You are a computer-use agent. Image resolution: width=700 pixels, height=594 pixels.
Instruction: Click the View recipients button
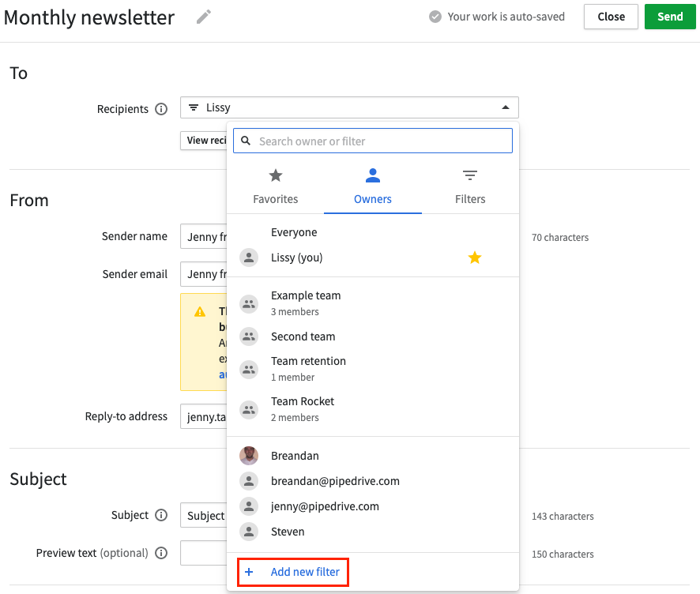(205, 140)
